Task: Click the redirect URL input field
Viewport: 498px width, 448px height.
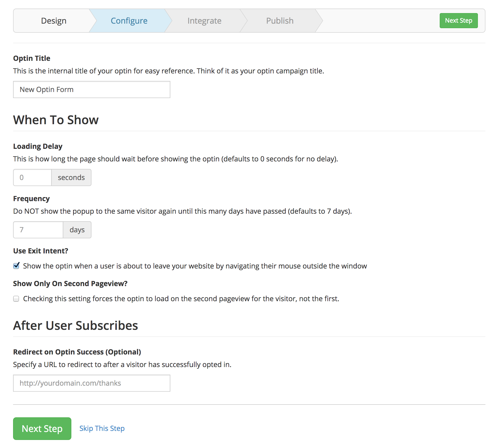Action: coord(92,383)
